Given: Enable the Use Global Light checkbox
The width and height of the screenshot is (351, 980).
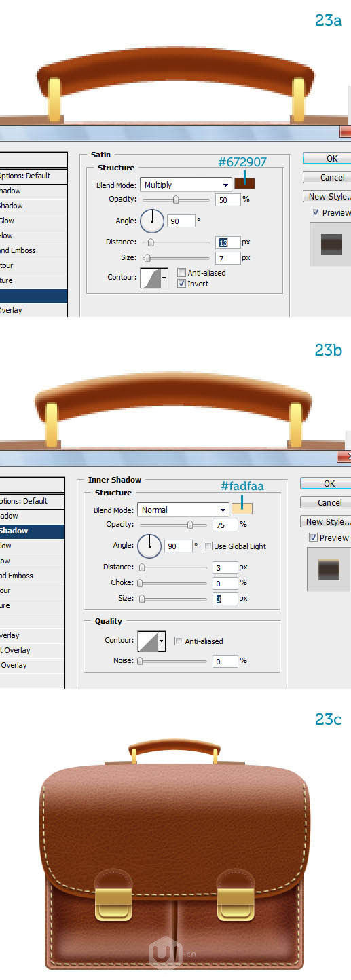Looking at the screenshot, I should click(208, 546).
